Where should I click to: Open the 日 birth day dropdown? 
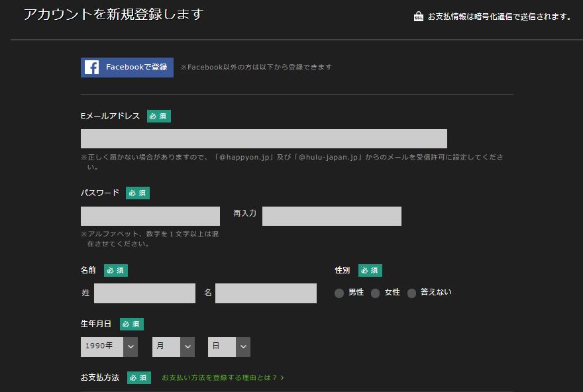tap(229, 347)
